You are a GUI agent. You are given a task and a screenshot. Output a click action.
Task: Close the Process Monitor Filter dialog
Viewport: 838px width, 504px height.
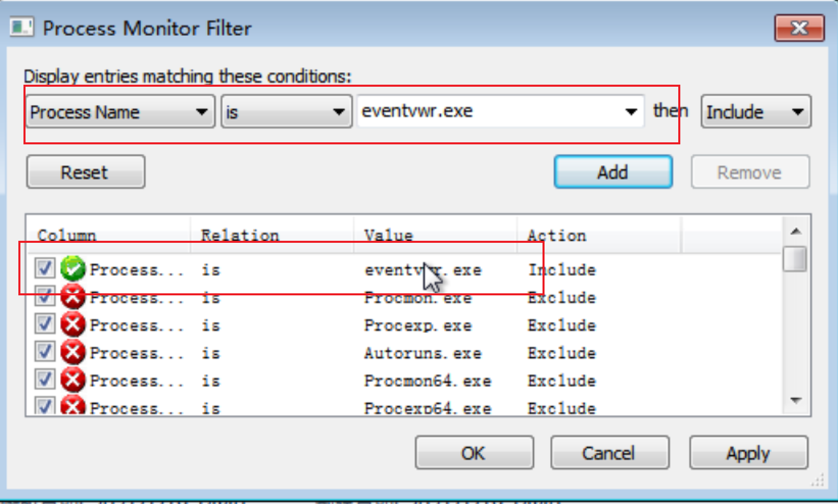(x=799, y=28)
